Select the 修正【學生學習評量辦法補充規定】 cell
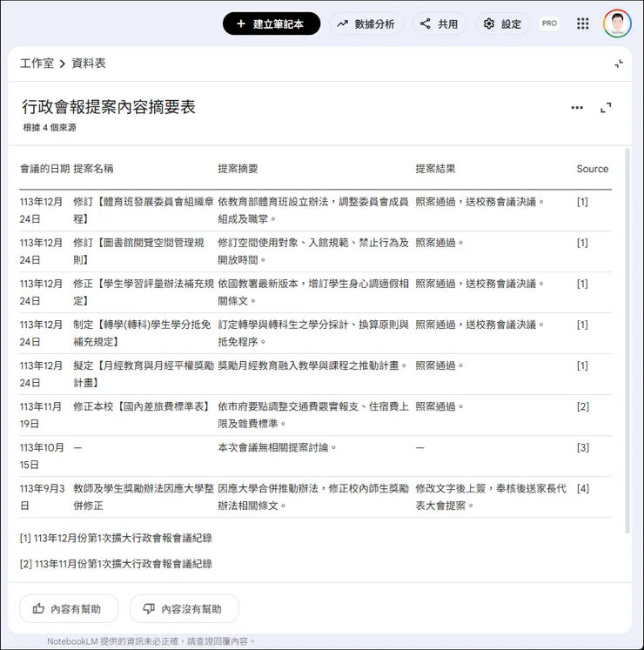The image size is (644, 650). point(144,292)
